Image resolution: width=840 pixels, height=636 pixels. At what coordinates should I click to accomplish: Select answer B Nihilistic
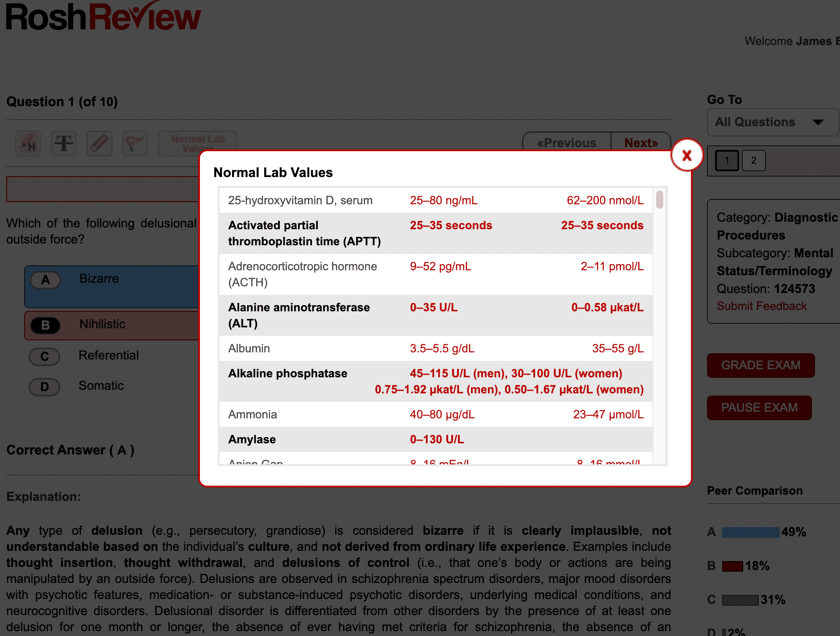coord(102,324)
